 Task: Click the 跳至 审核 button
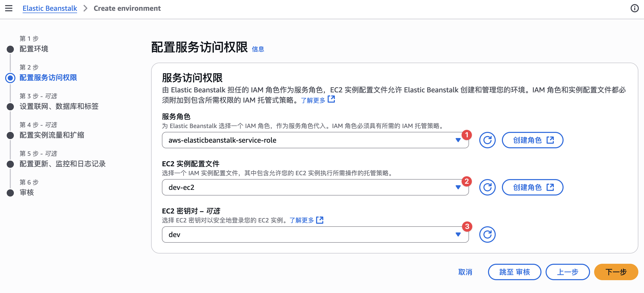point(514,272)
